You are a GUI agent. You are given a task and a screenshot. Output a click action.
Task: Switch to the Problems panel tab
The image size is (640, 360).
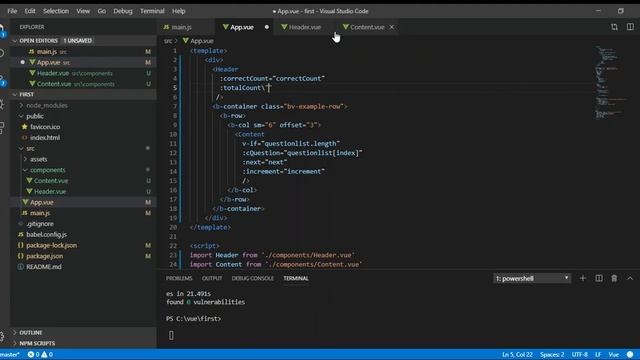179,278
